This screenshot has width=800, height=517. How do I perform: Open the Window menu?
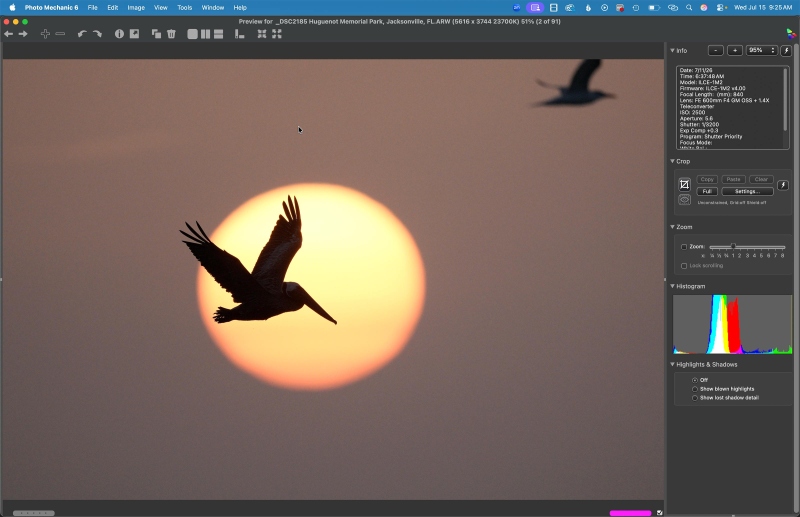(x=213, y=8)
